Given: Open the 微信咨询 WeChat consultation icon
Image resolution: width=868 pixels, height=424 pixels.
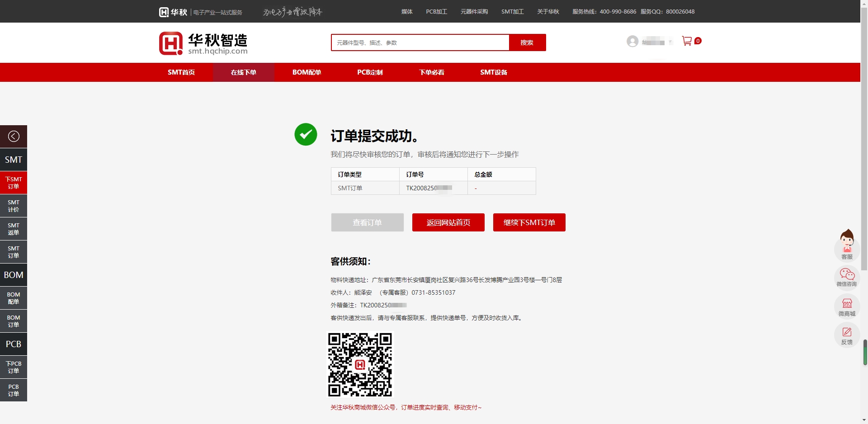Looking at the screenshot, I should 847,277.
